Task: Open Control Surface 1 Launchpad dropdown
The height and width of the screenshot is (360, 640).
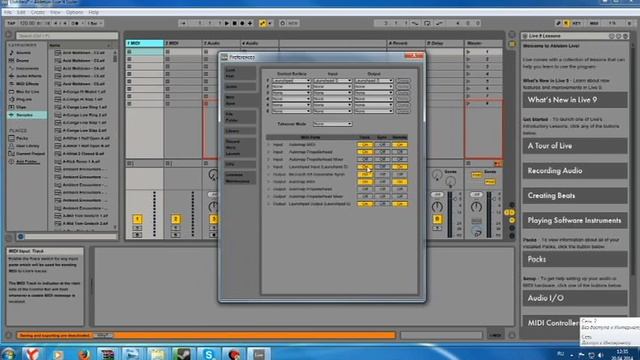Action: [291, 81]
